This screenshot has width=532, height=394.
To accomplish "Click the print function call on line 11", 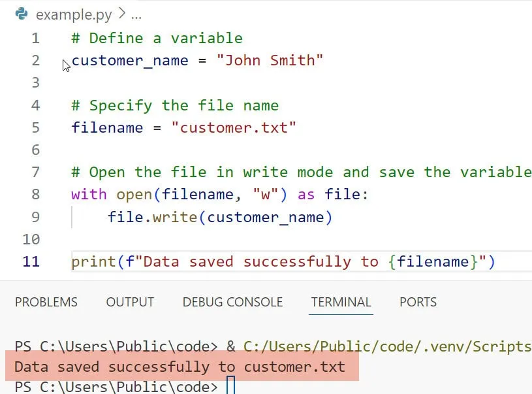I will 93,261.
